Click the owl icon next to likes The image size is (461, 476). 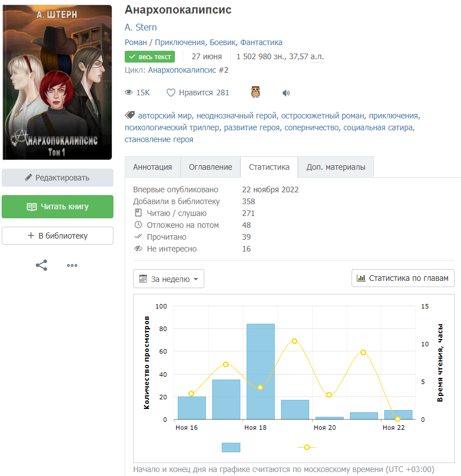[x=256, y=92]
